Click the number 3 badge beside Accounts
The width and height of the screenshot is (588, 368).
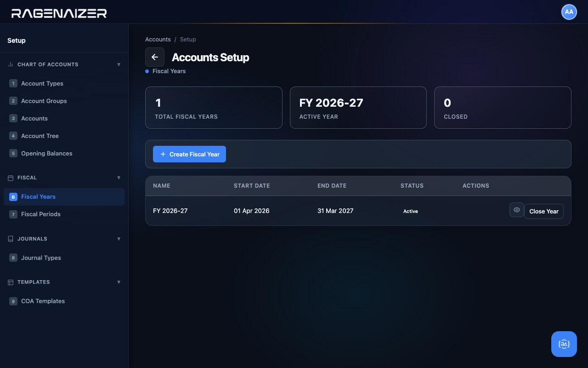click(x=13, y=118)
